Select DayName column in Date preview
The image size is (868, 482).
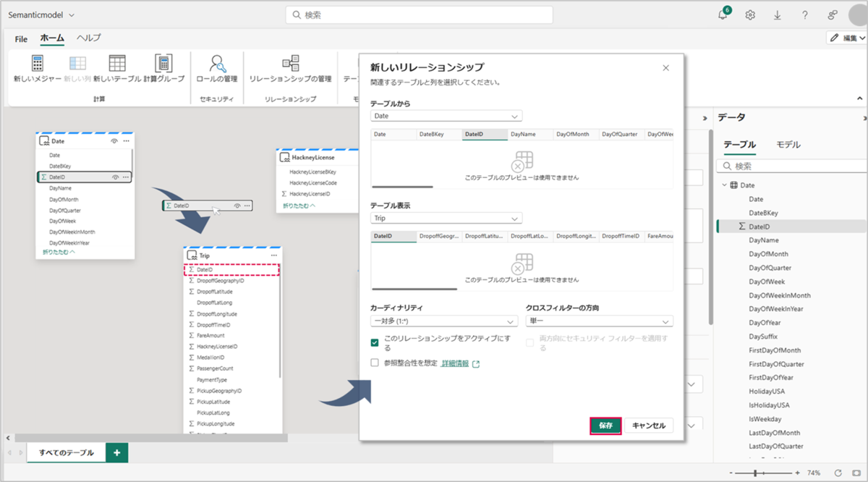tap(529, 135)
